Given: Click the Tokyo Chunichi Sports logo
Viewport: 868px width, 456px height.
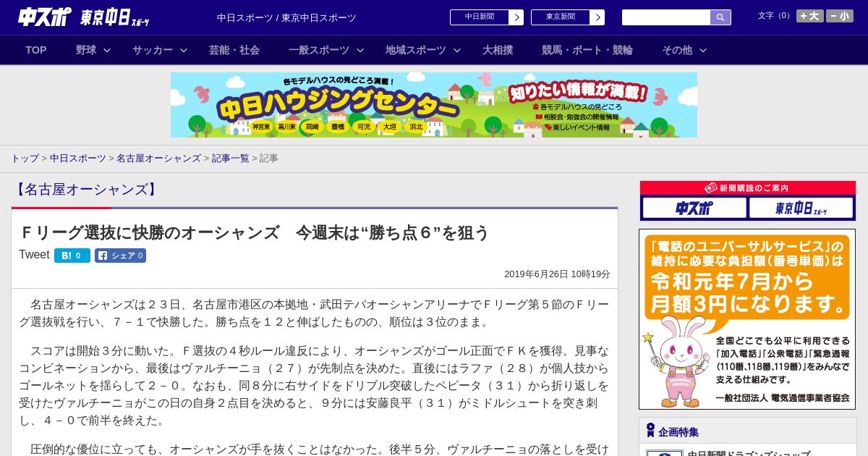Looking at the screenshot, I should tap(115, 17).
